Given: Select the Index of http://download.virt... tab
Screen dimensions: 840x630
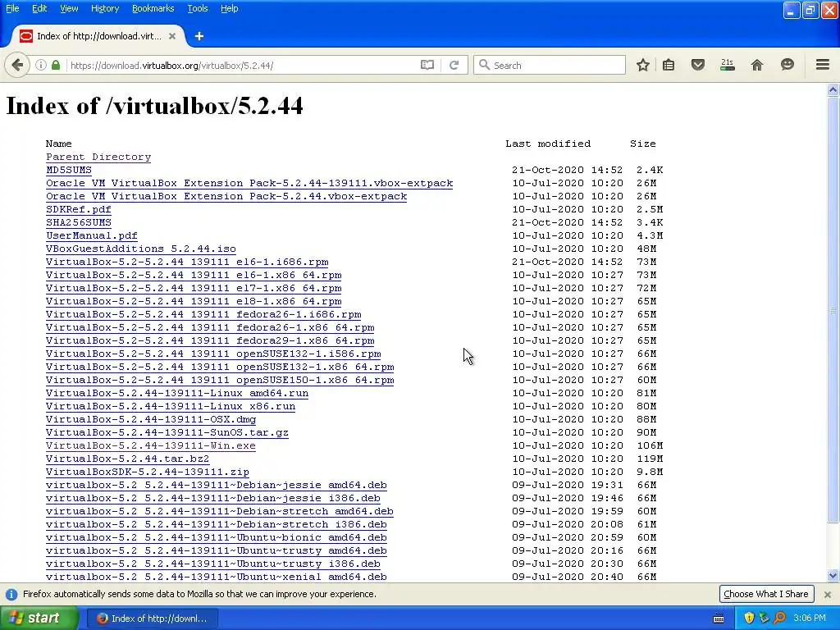Looking at the screenshot, I should 98,36.
